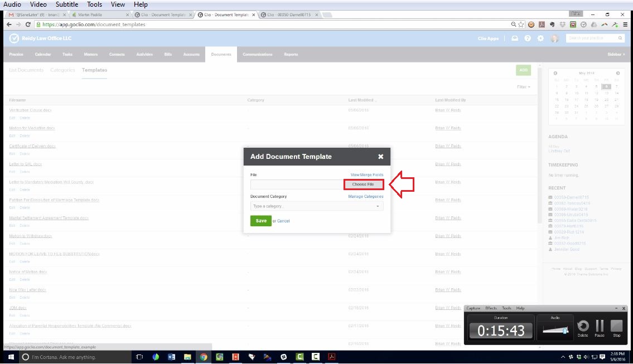This screenshot has width=633, height=364.
Task: Open Motion for Mediation.docx template
Action: pyautogui.click(x=32, y=128)
